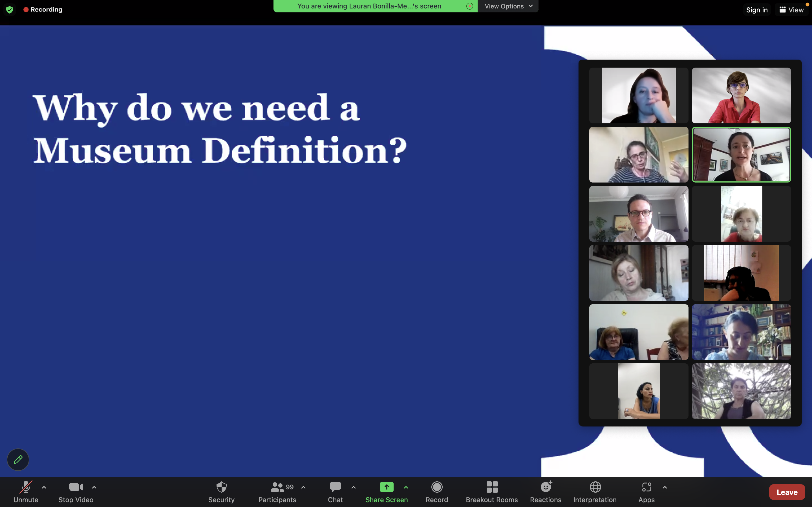Click the red Leave button
812x507 pixels.
[787, 492]
